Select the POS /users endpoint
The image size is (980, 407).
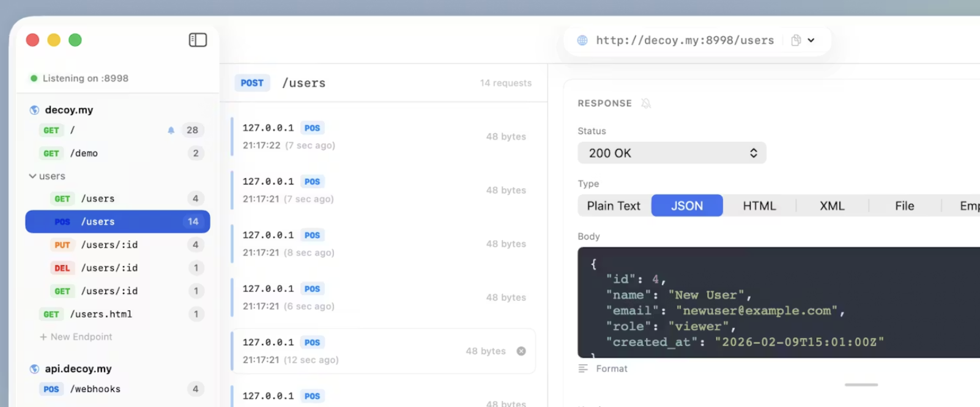(x=117, y=222)
